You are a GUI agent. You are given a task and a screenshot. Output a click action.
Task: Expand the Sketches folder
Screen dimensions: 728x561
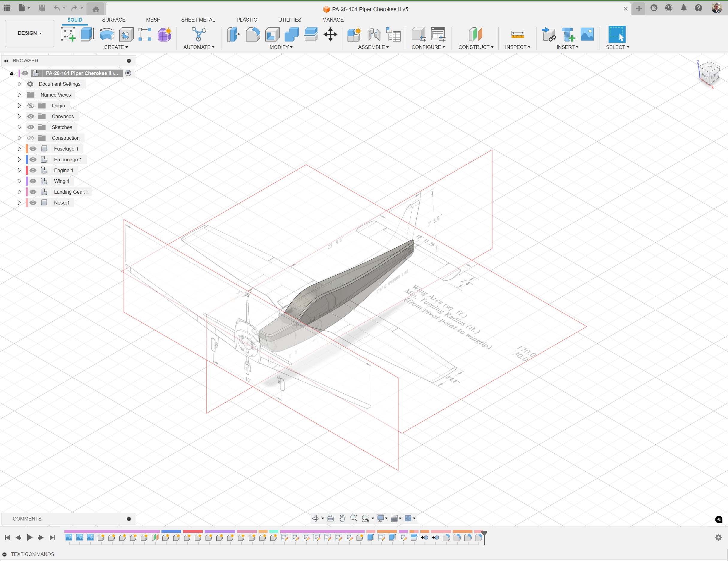19,127
